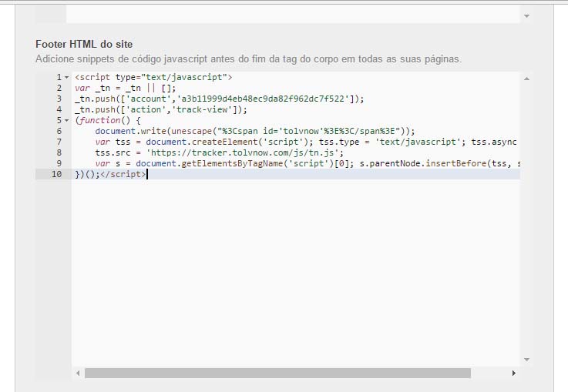Click the tracker.tolvnow.com URL on line 8

tap(243, 152)
